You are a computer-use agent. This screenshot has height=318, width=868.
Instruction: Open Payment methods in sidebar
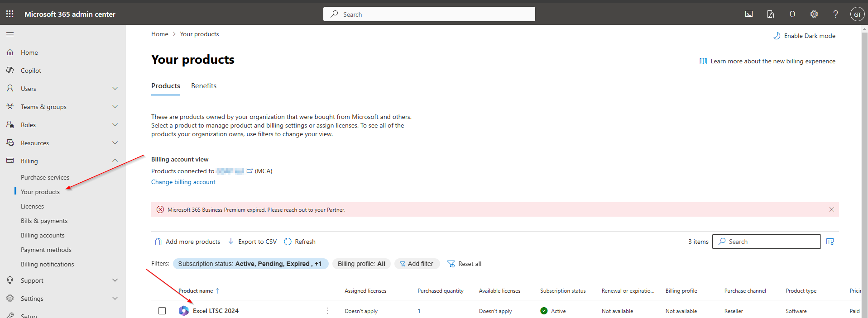(x=46, y=250)
